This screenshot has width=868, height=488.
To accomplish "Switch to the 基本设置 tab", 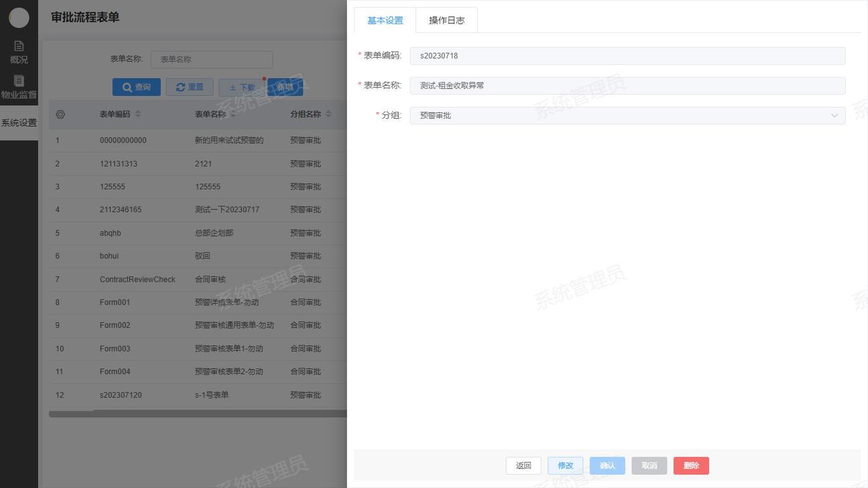I will click(385, 20).
